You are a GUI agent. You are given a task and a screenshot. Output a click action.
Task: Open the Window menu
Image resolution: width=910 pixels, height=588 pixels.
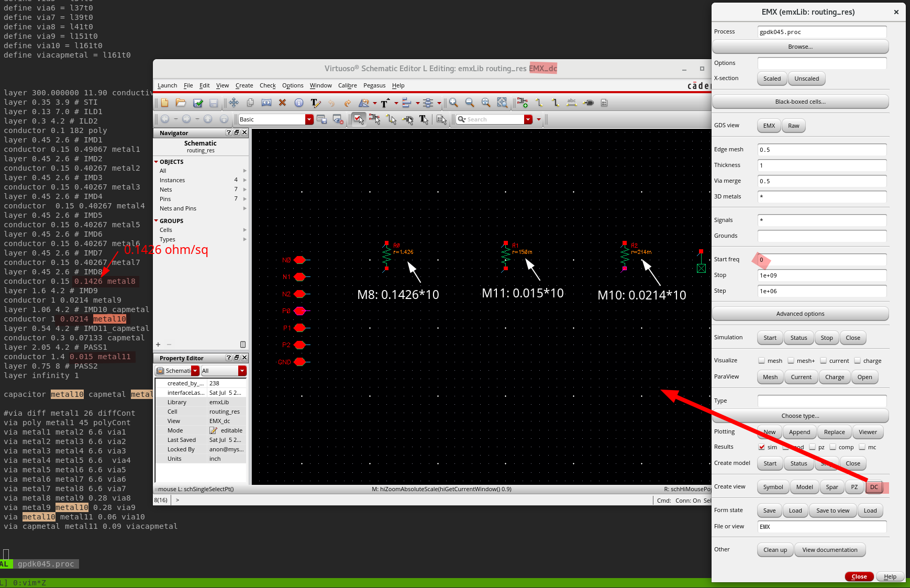(x=321, y=85)
